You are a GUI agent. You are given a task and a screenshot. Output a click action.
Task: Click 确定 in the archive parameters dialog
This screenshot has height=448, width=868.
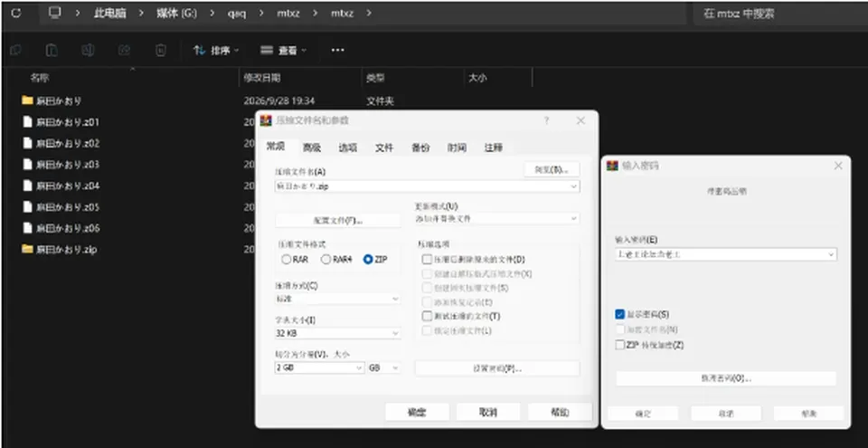click(417, 412)
